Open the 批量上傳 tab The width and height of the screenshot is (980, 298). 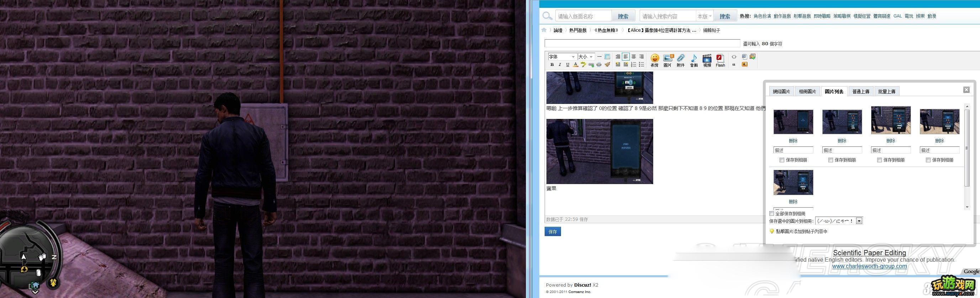tap(887, 92)
